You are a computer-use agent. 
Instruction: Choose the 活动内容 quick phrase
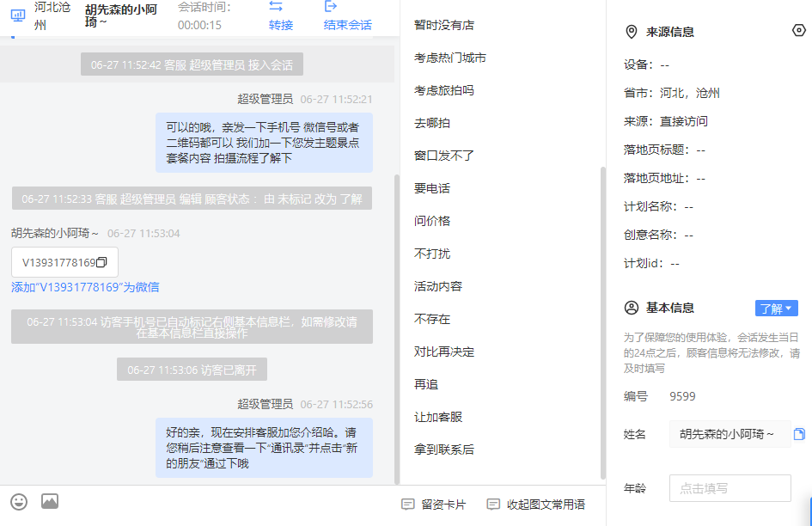(x=438, y=286)
